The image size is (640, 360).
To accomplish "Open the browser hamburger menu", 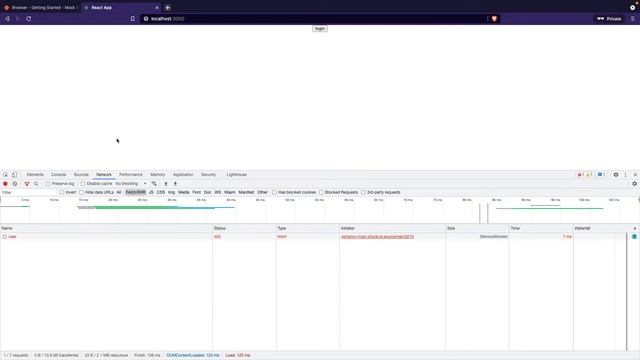I will pyautogui.click(x=633, y=19).
